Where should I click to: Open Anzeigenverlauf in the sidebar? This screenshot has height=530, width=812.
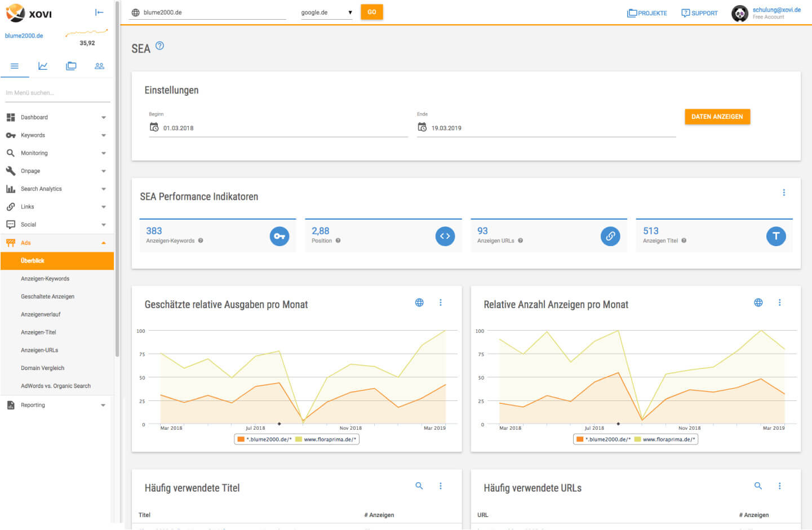pyautogui.click(x=41, y=314)
